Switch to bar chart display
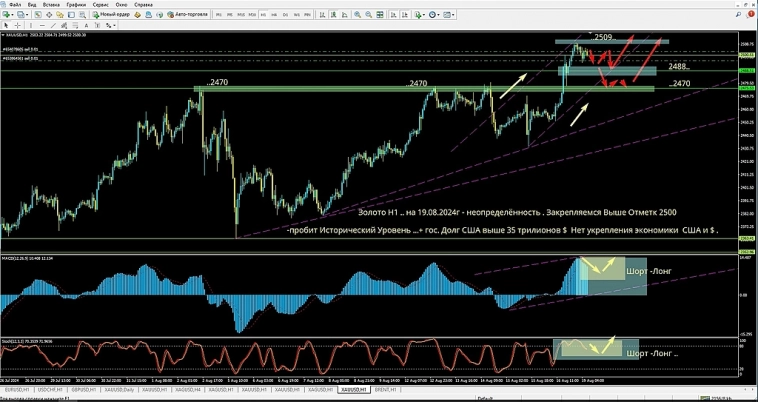 point(323,14)
